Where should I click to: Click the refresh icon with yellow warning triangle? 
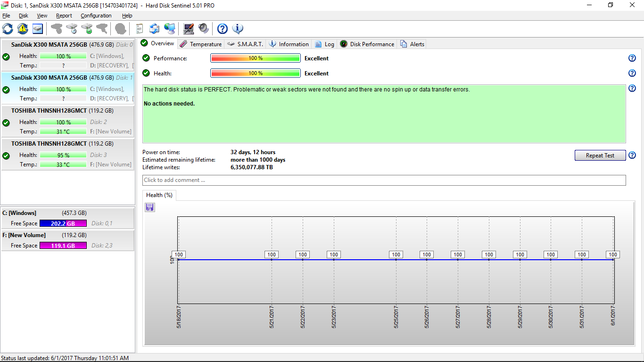(23, 29)
